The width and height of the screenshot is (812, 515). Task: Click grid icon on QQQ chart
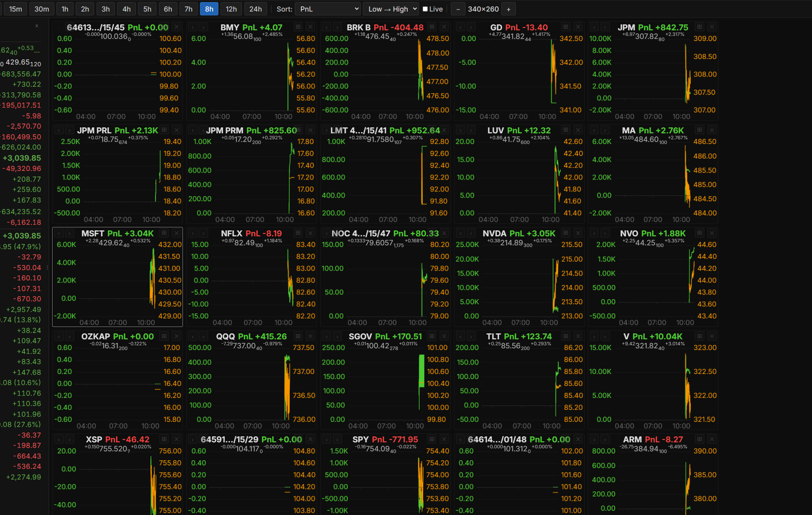coord(298,336)
